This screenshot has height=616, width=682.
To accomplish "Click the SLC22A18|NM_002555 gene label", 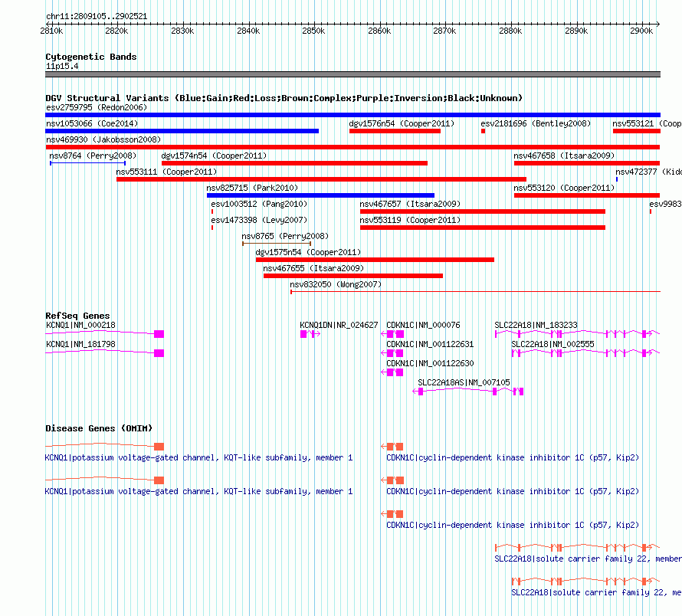I will click(552, 344).
